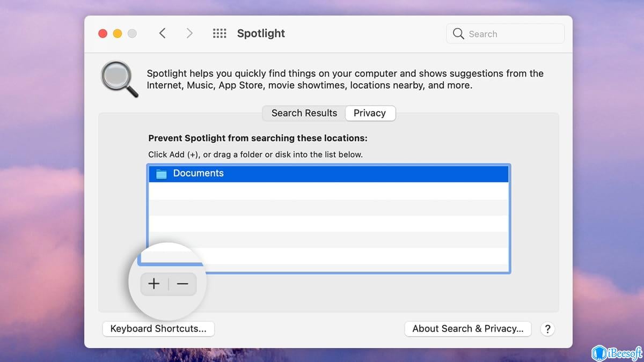
Task: Select the Privacy tab
Action: [370, 113]
